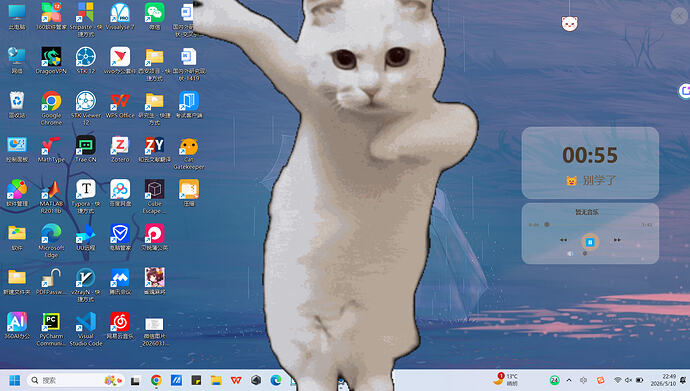Open the WPS Office desktop shortcut
This screenshot has width=690, height=391.
(120, 105)
